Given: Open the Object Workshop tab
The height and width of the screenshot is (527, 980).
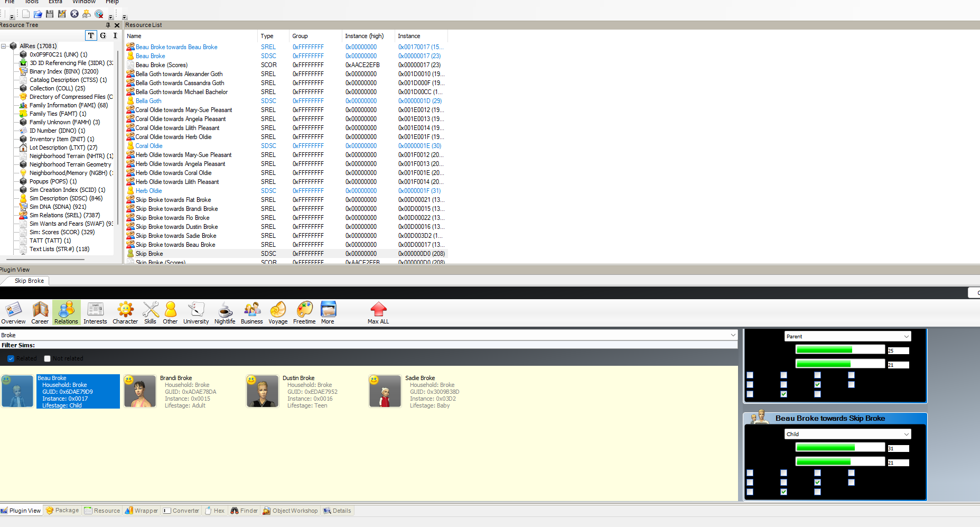Looking at the screenshot, I should (x=291, y=511).
